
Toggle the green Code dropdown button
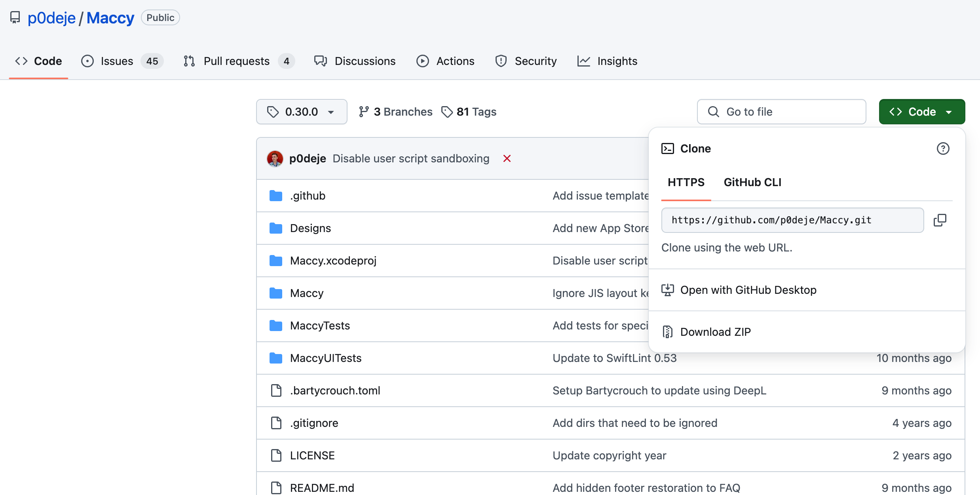(x=922, y=112)
